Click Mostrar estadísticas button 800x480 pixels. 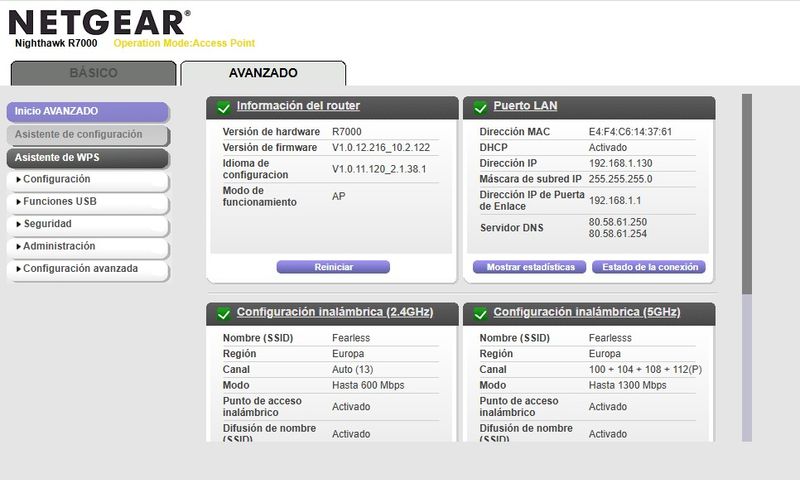530,267
